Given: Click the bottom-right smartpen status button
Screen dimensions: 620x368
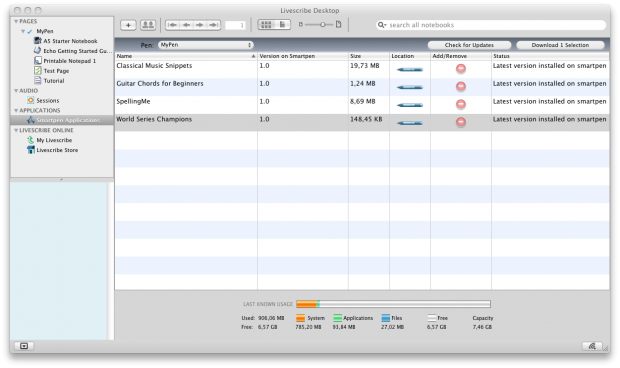Looking at the screenshot, I should coord(592,346).
